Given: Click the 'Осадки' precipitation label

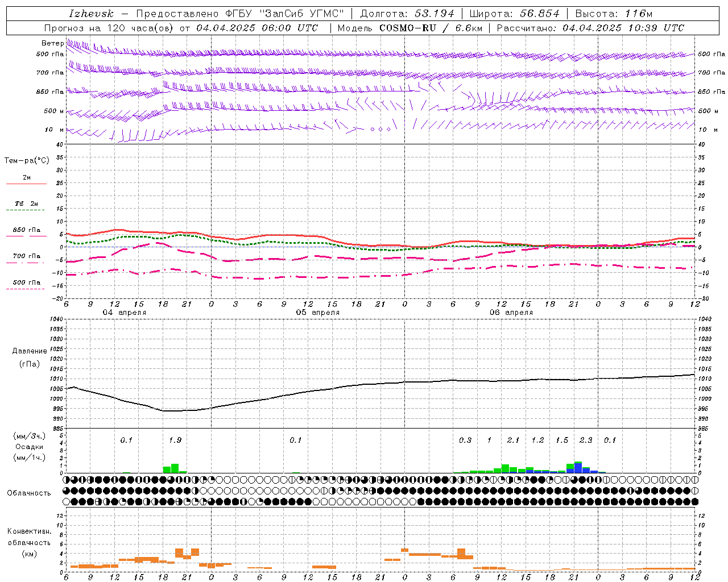Looking at the screenshot, I should pos(30,447).
